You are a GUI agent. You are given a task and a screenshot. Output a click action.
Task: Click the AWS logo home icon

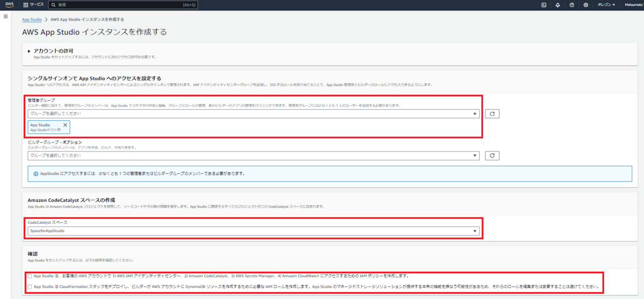[10, 4]
